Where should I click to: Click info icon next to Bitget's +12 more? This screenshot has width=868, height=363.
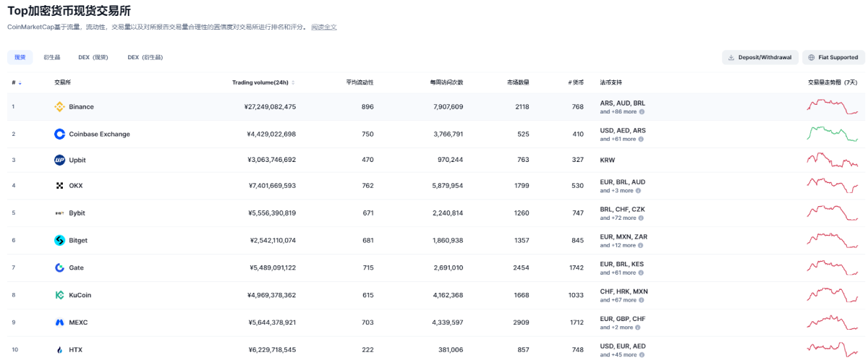click(x=641, y=245)
